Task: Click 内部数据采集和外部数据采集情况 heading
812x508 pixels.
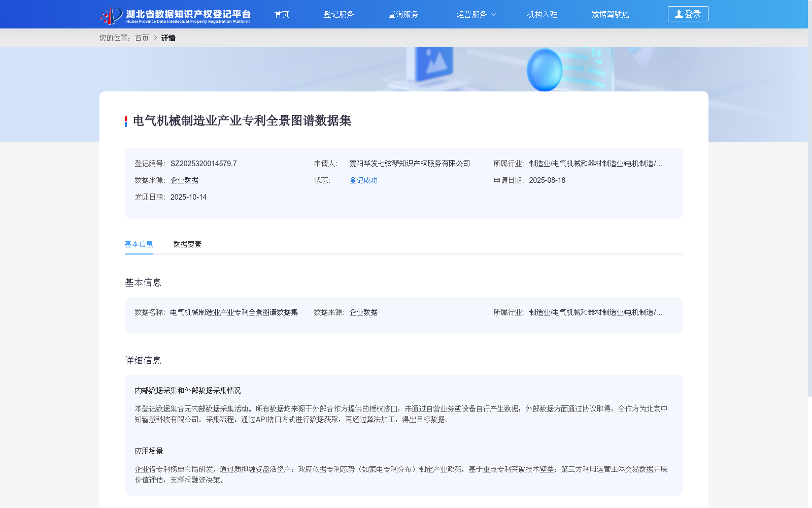Action: [x=188, y=391]
